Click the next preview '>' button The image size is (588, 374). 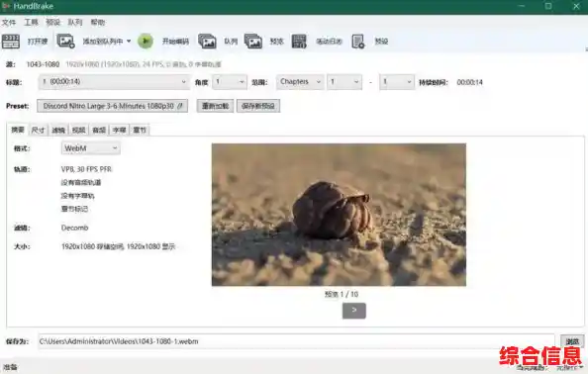(354, 311)
